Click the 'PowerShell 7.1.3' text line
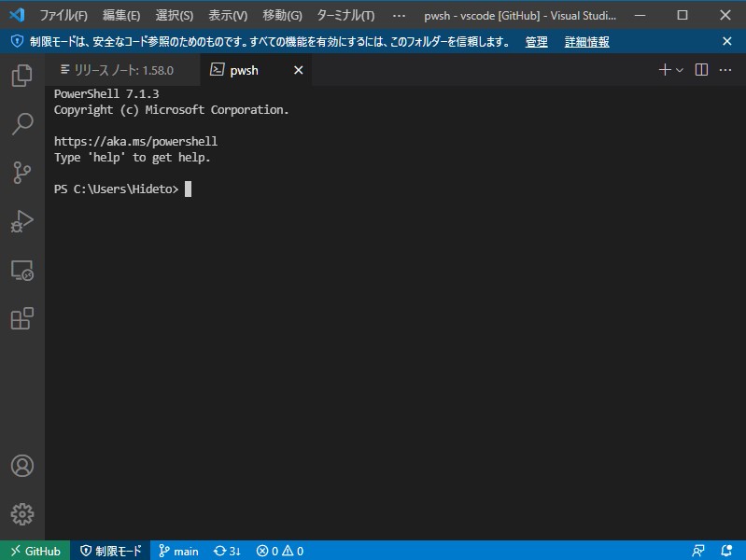Image resolution: width=746 pixels, height=560 pixels. point(106,93)
